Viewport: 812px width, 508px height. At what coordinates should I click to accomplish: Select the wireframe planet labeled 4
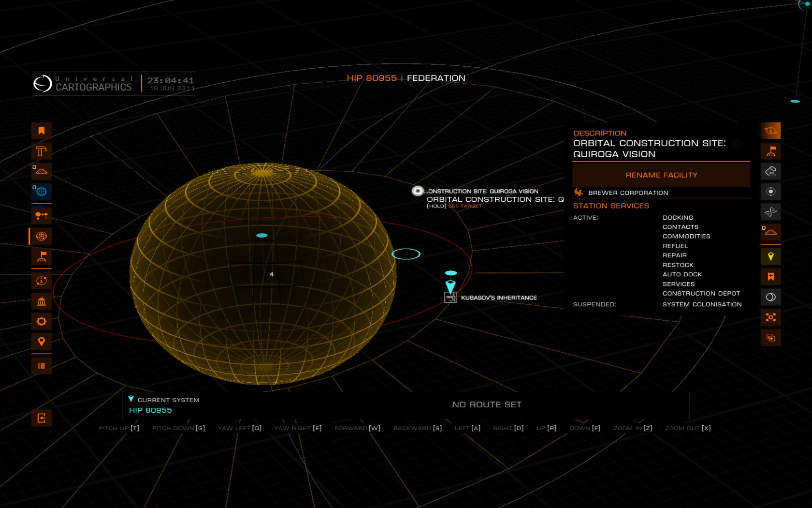(263, 274)
